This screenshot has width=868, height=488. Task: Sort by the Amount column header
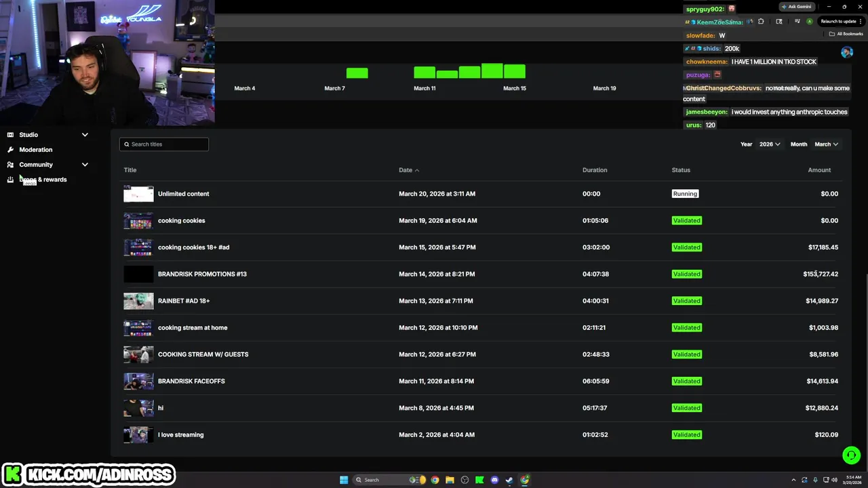819,170
